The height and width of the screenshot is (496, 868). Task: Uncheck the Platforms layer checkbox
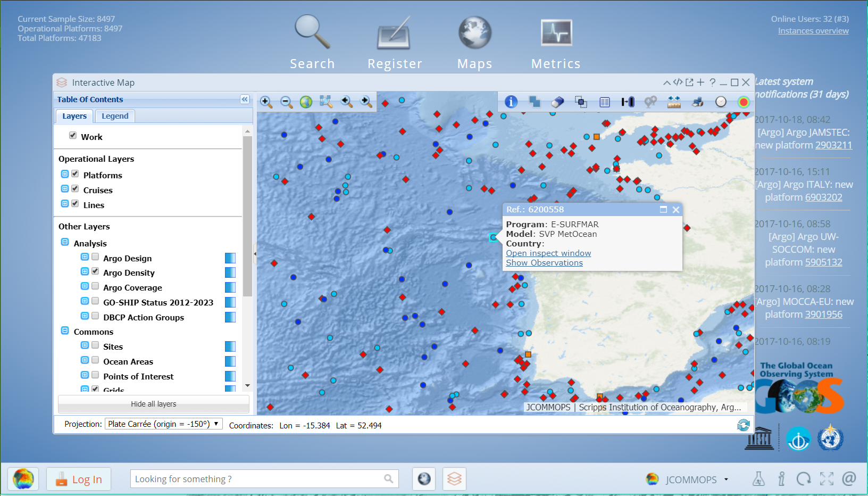[75, 173]
